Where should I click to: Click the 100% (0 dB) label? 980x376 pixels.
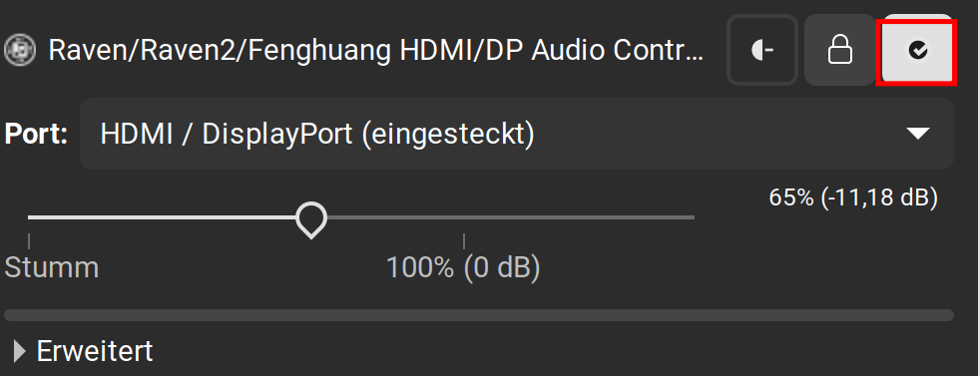(x=463, y=268)
